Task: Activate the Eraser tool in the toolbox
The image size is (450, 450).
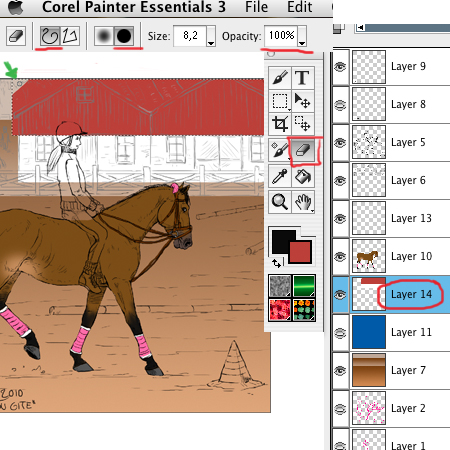Action: pos(303,150)
